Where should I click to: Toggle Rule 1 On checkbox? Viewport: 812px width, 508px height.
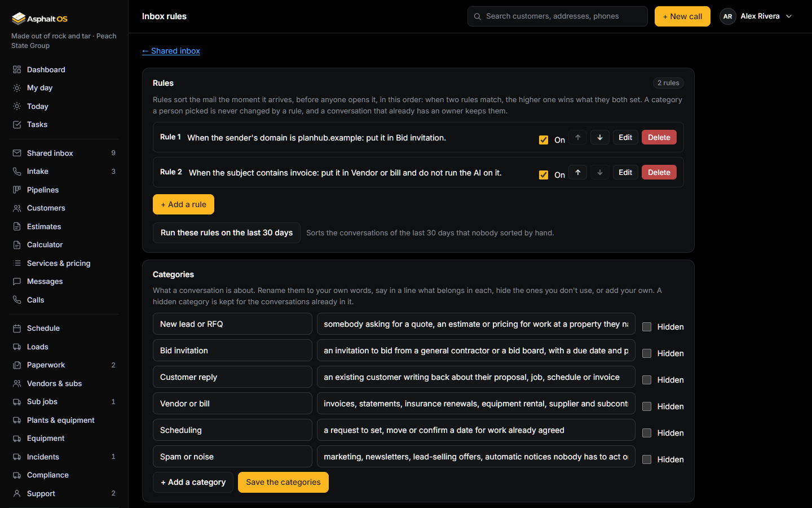[x=544, y=140]
